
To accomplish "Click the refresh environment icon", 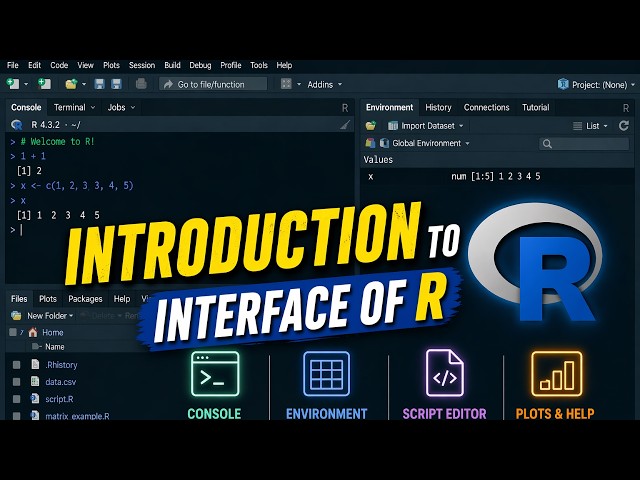I will (x=623, y=126).
